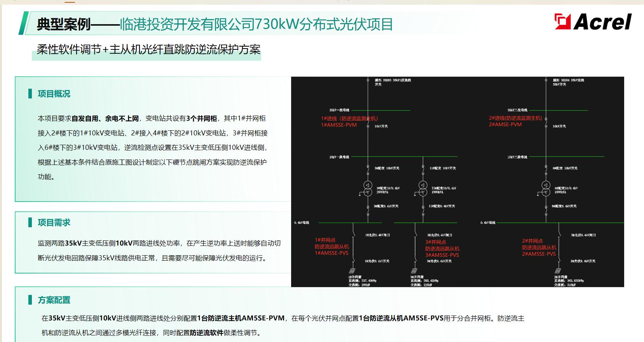The height and width of the screenshot is (342, 644).
Task: Click the red label 2#进线(防逆流监测主机)
Action: 515,118
